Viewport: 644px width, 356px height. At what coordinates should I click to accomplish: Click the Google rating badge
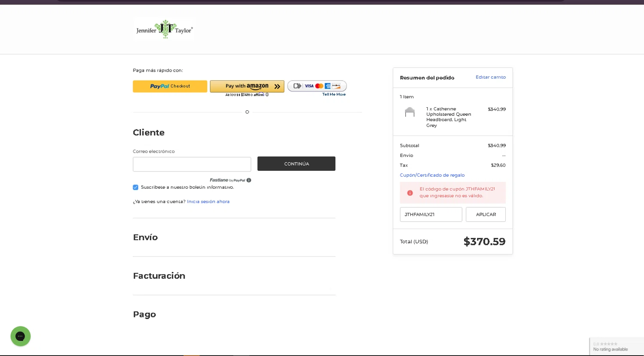point(617,347)
